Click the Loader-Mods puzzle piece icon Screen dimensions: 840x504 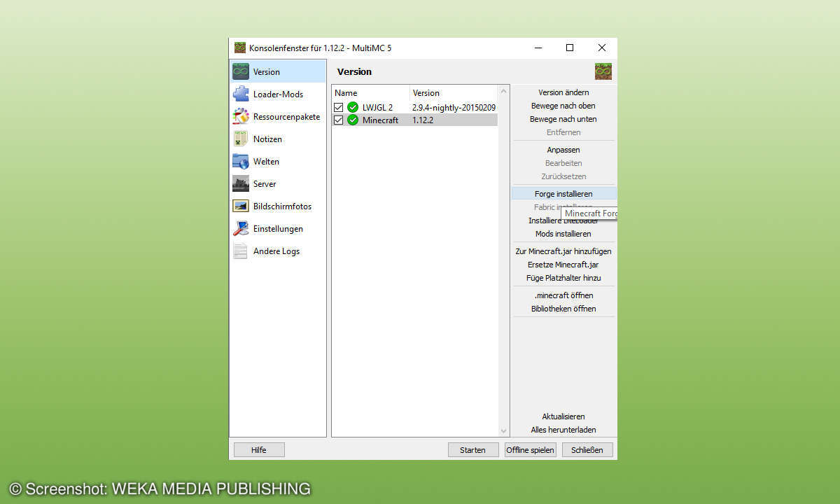tap(241, 94)
